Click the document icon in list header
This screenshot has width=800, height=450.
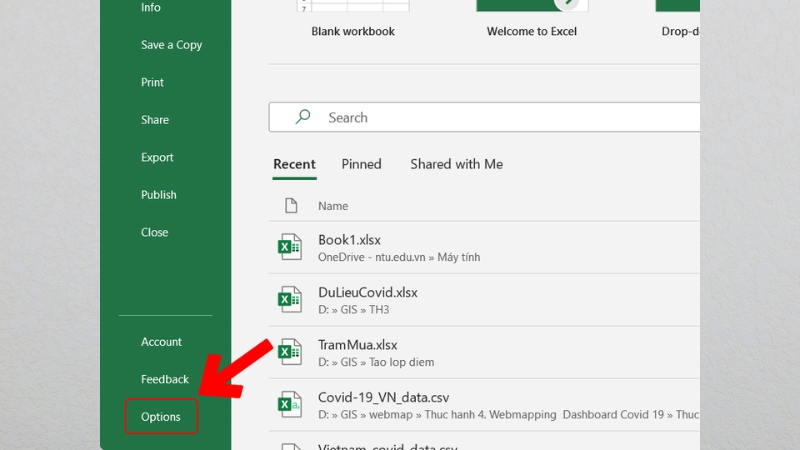click(291, 205)
